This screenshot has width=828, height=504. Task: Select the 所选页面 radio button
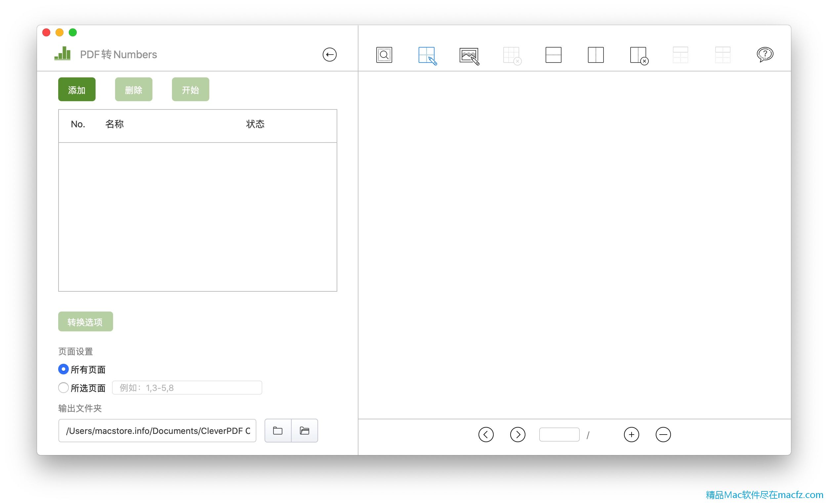[63, 387]
